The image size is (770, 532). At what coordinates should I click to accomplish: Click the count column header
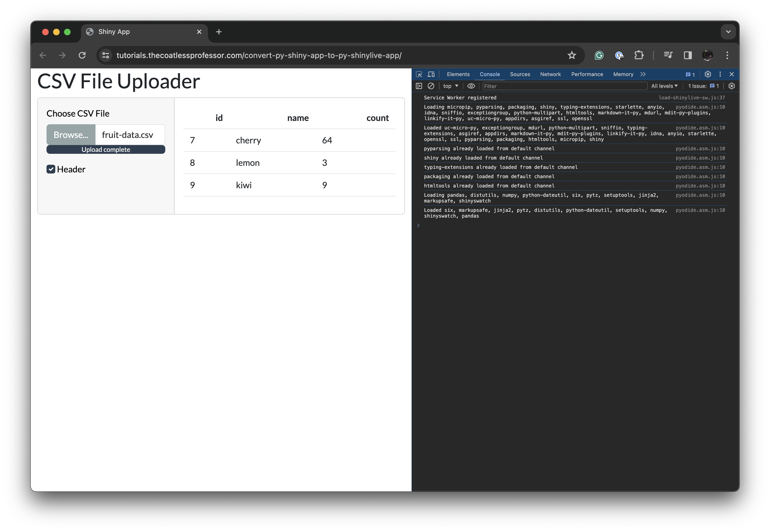click(x=377, y=118)
